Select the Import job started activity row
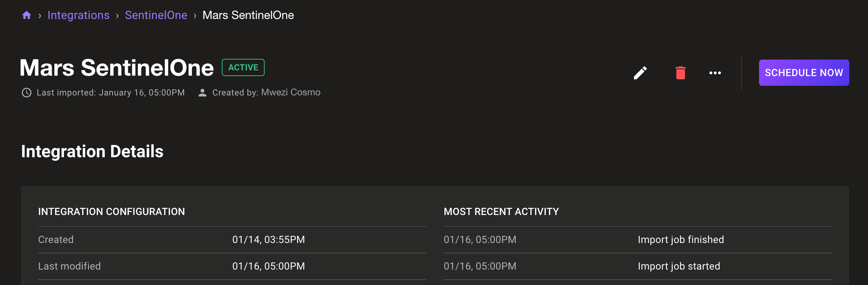 point(679,266)
